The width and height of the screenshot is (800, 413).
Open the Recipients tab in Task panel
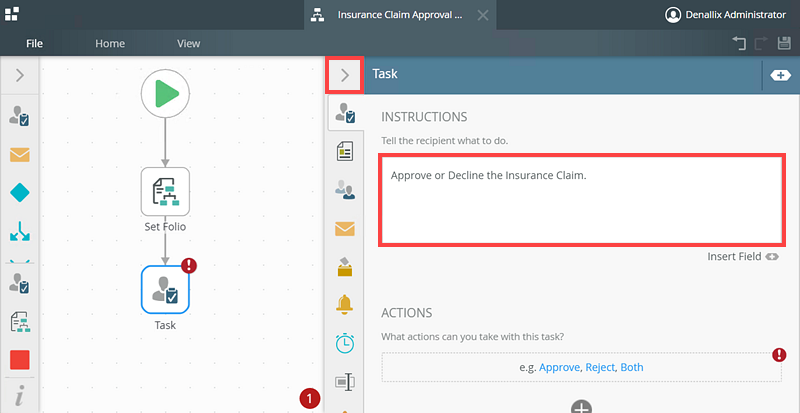click(x=345, y=190)
